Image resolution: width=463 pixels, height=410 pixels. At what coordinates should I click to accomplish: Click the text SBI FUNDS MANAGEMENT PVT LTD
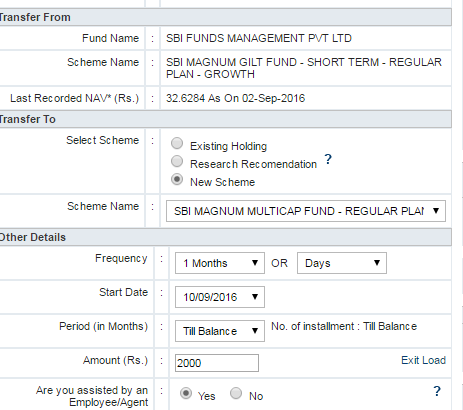pos(259,38)
